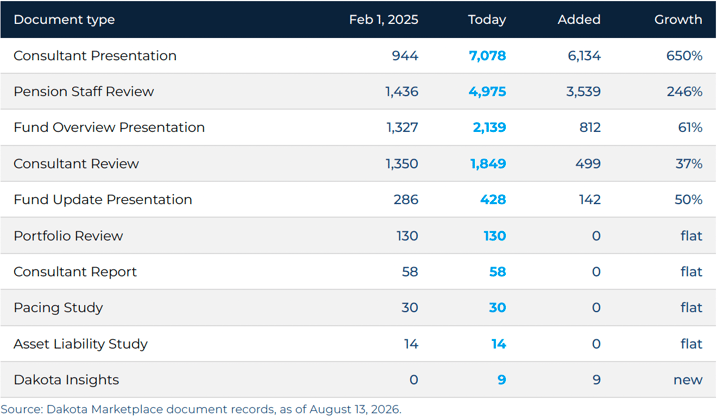This screenshot has width=717, height=418.
Task: Click the 'Document type' column header
Action: click(x=64, y=20)
